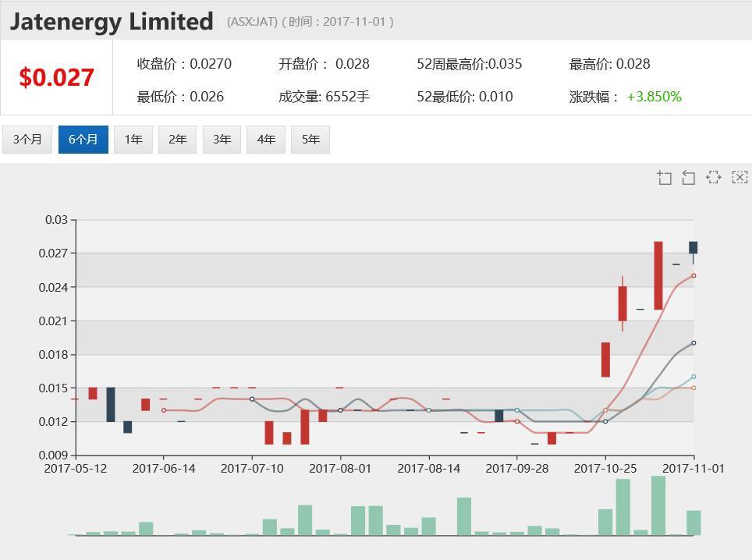Switch chart to 1年 range
Image resolution: width=752 pixels, height=560 pixels.
[x=133, y=140]
